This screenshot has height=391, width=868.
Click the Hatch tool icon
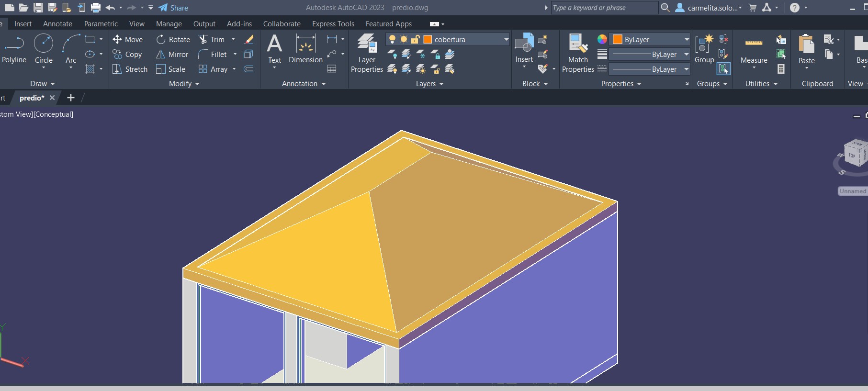tap(90, 69)
